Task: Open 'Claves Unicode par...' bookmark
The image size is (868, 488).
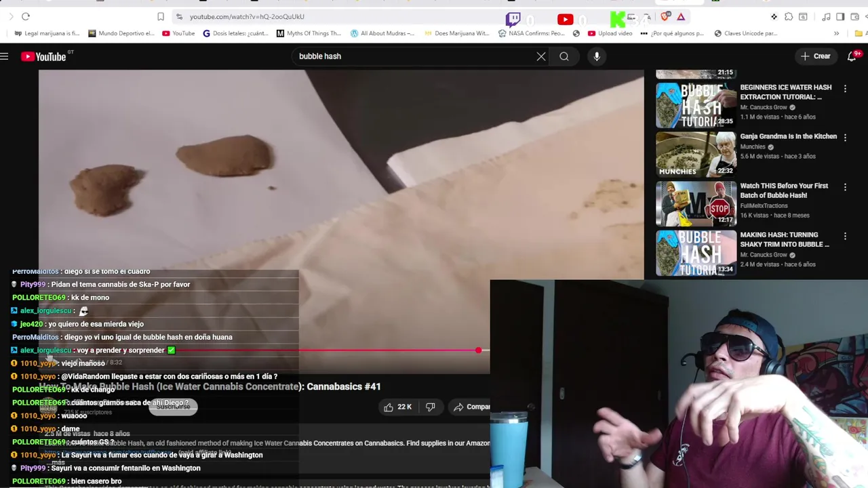Action: (x=745, y=33)
